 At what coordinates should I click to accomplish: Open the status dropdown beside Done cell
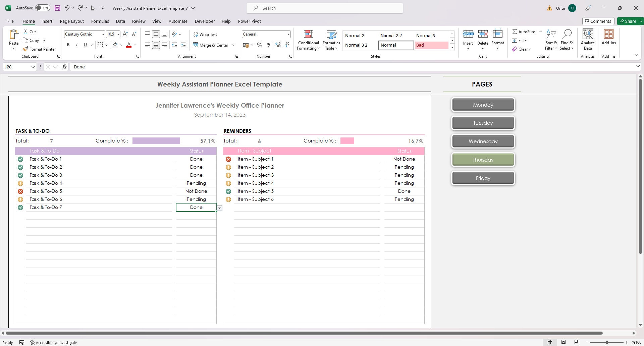point(219,208)
